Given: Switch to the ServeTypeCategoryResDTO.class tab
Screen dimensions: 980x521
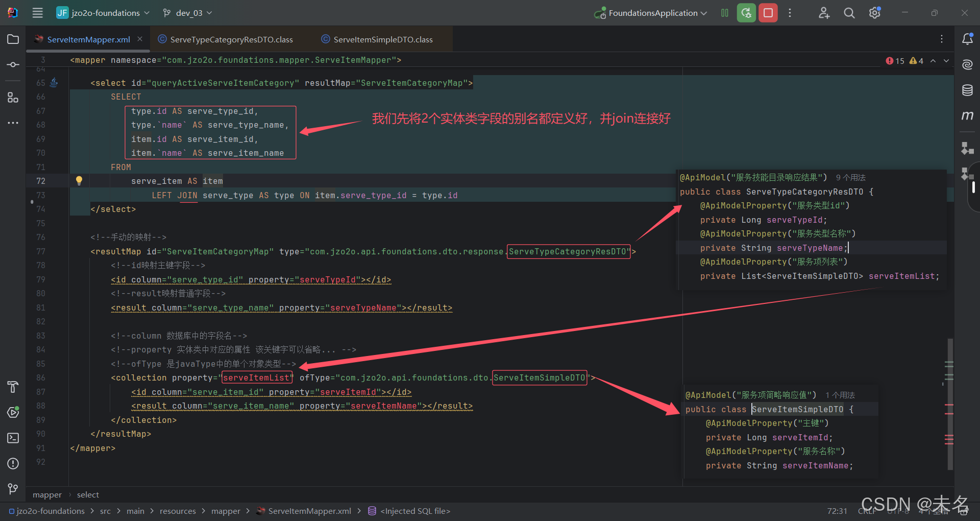Looking at the screenshot, I should pos(231,39).
